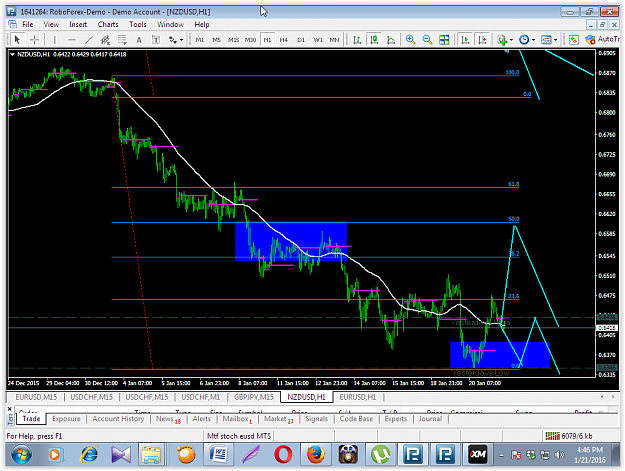
Task: Draw a horizontal line tool
Action: pyautogui.click(x=72, y=39)
